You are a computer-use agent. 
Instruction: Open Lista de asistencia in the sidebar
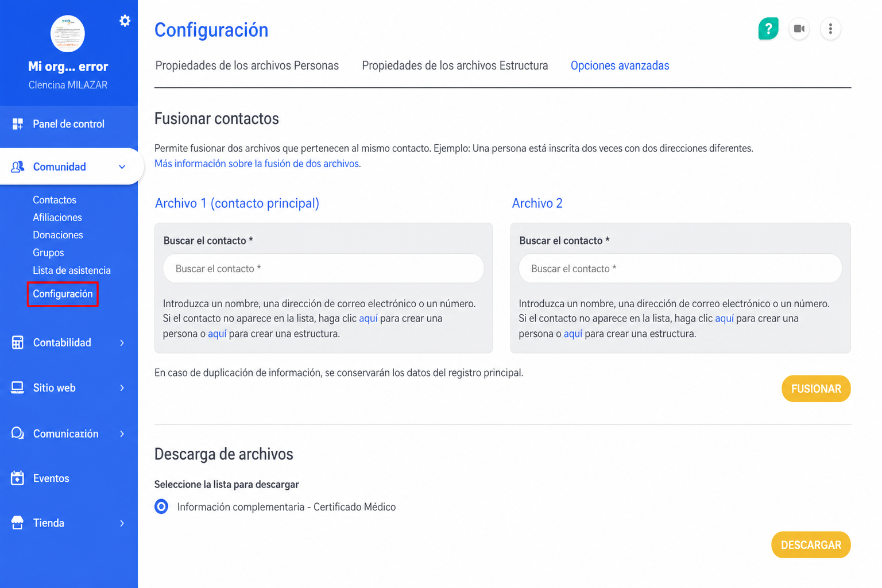click(x=72, y=270)
